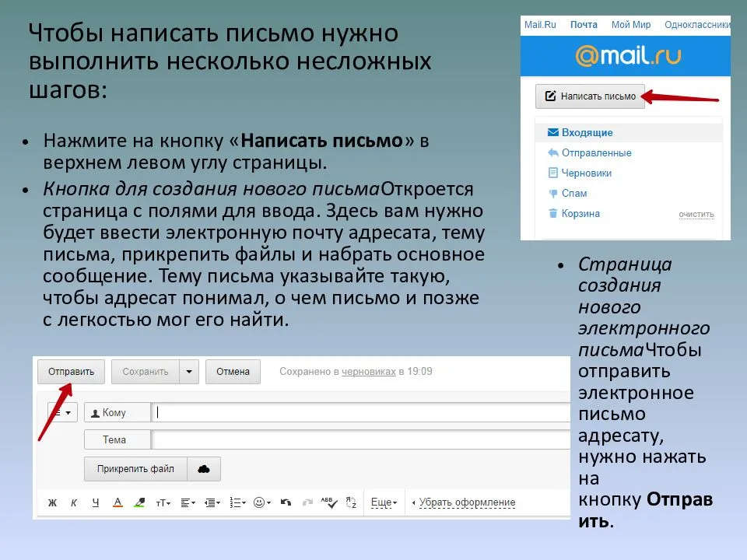Open the черновиках link
This screenshot has height=560, width=747.
click(369, 372)
